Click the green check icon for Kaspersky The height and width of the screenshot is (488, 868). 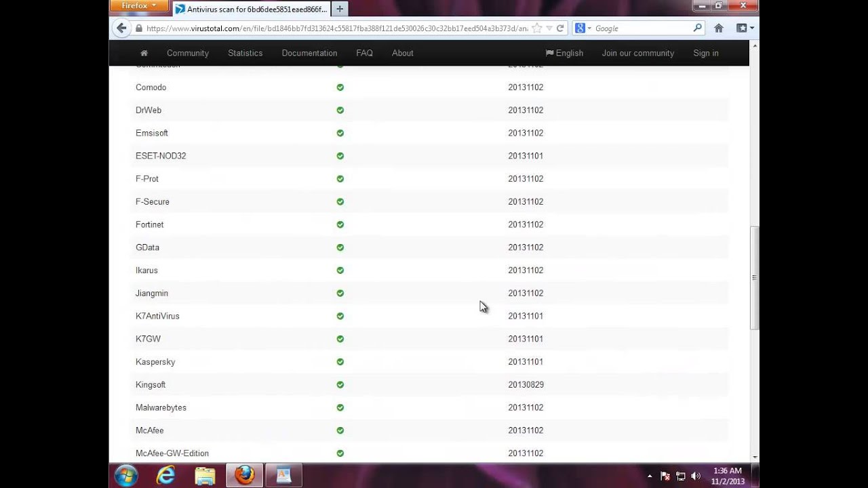click(340, 362)
